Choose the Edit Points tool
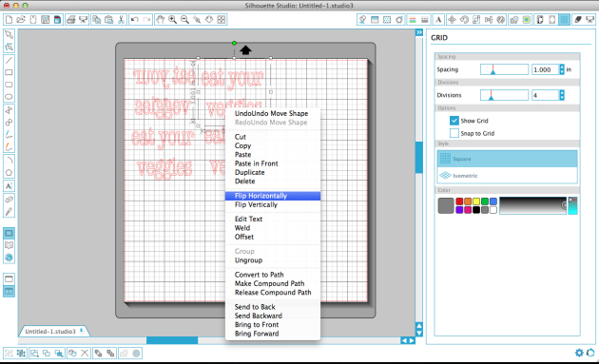The width and height of the screenshot is (599, 364). pyautogui.click(x=9, y=47)
